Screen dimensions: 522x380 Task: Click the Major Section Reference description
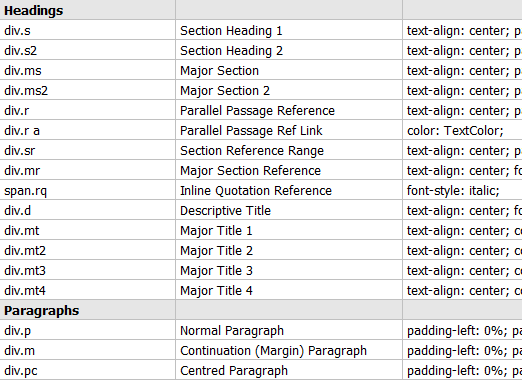pyautogui.click(x=289, y=170)
